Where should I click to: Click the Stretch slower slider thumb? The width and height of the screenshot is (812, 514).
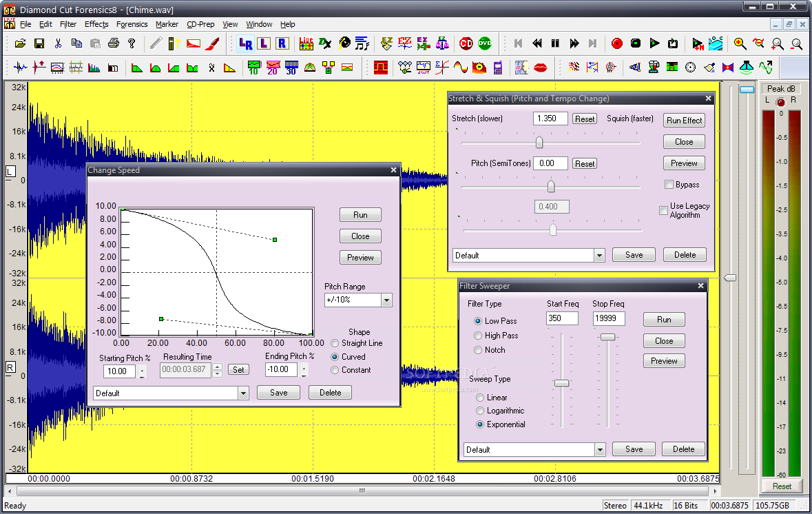(539, 142)
